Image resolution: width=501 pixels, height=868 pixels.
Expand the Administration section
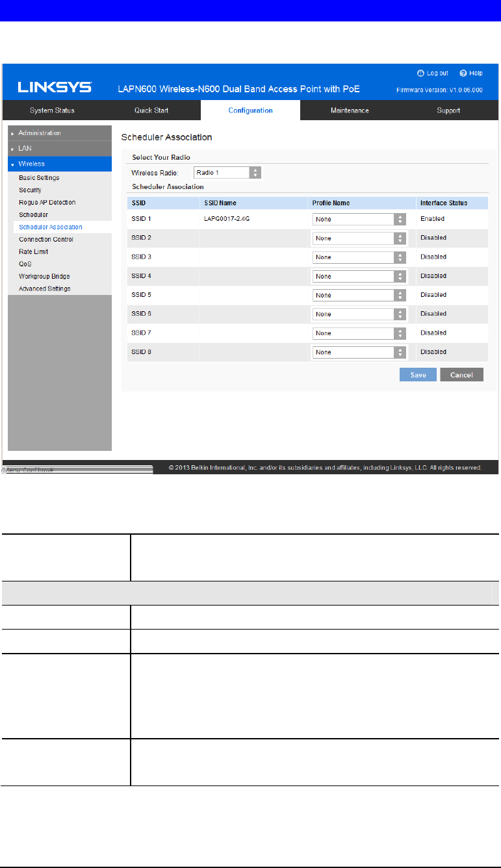coord(60,133)
